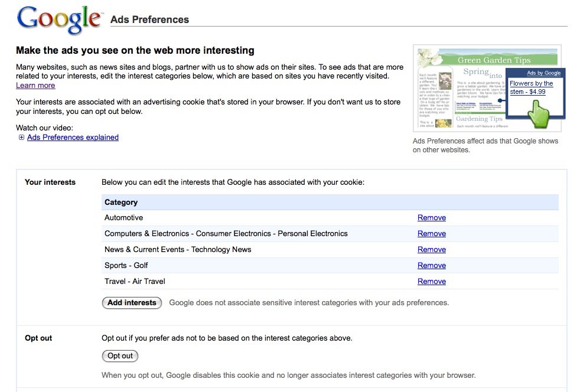Click the Ads Preferences page title

pos(149,19)
